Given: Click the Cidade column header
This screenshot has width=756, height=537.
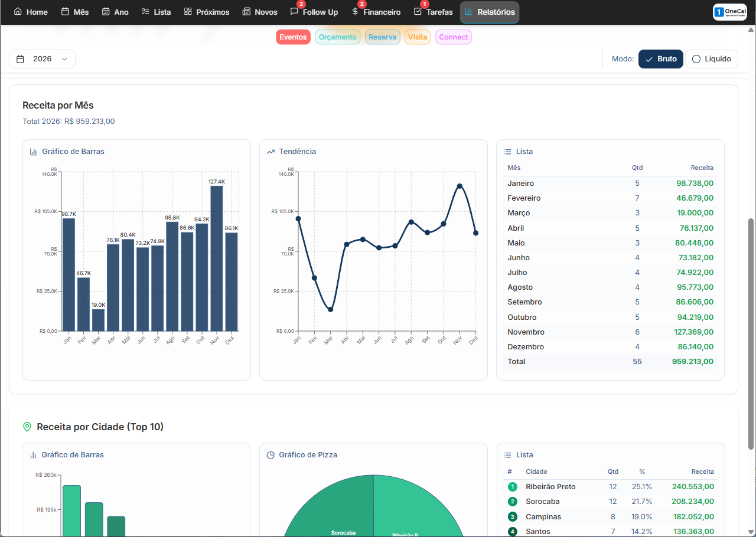Looking at the screenshot, I should tap(536, 471).
